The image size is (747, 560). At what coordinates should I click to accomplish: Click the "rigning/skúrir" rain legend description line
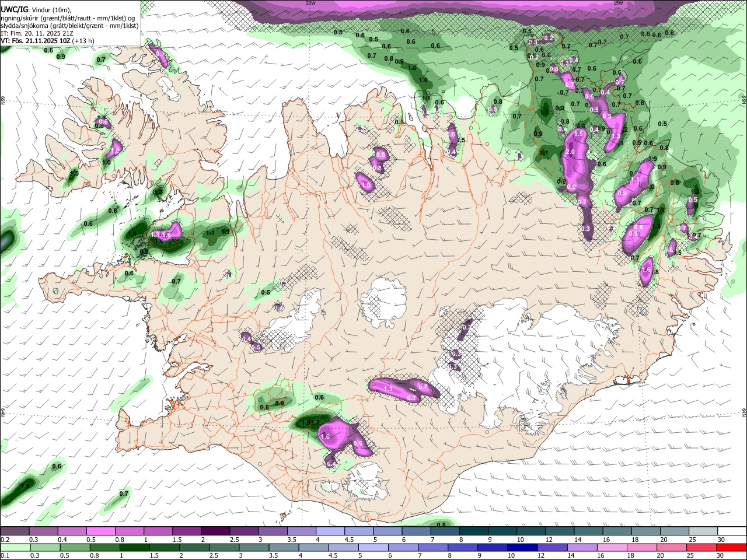[x=69, y=18]
